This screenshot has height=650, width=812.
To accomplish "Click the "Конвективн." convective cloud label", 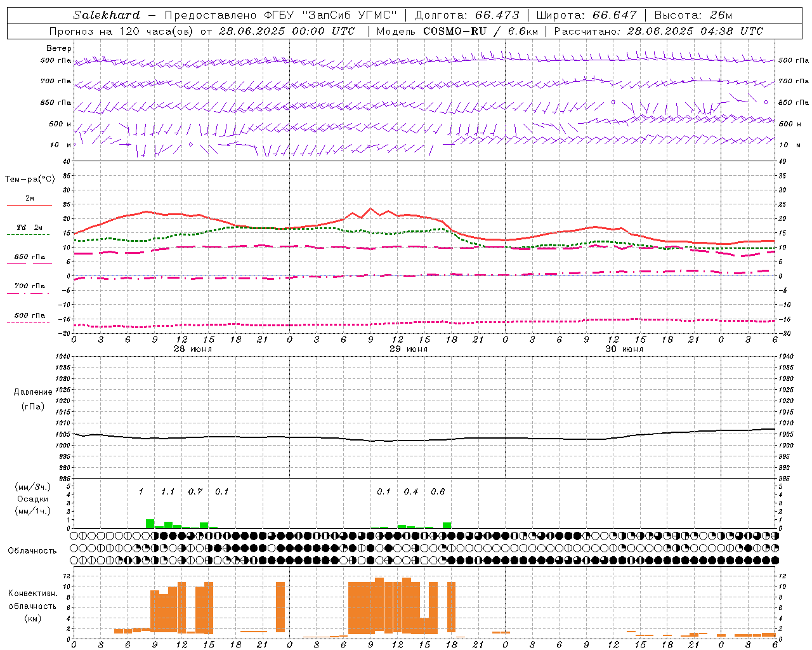I will pyautogui.click(x=32, y=594).
